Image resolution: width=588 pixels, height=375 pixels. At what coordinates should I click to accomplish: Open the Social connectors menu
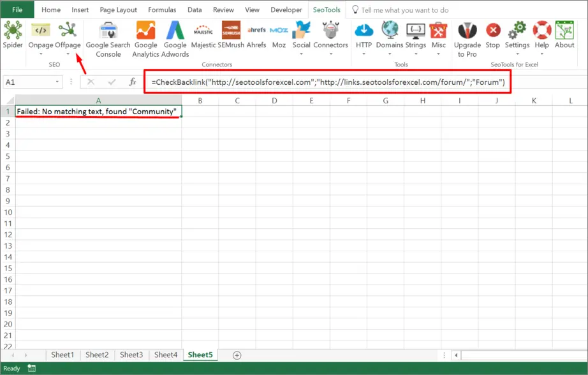[301, 39]
